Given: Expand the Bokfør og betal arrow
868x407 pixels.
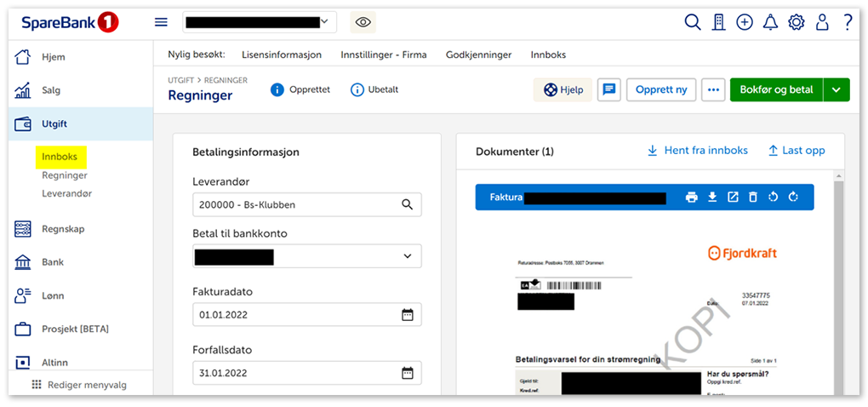Looking at the screenshot, I should coord(837,89).
